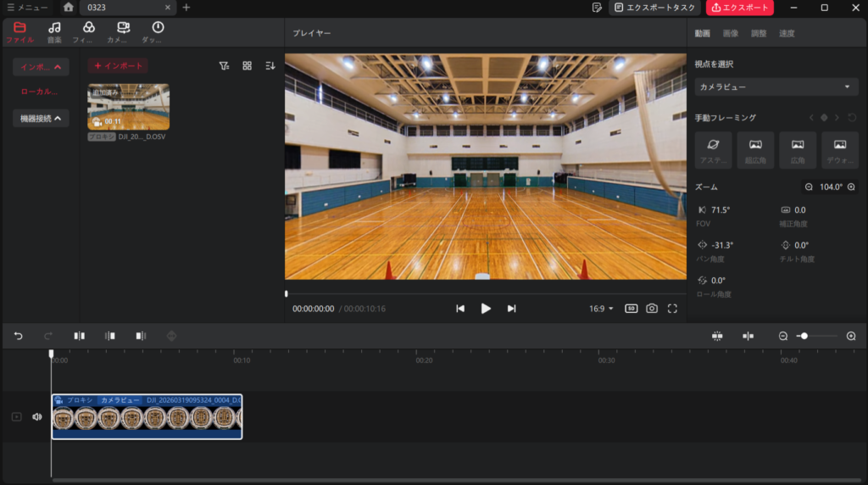The height and width of the screenshot is (485, 868).
Task: Open the 音楽 (music) library icon
Action: [54, 32]
